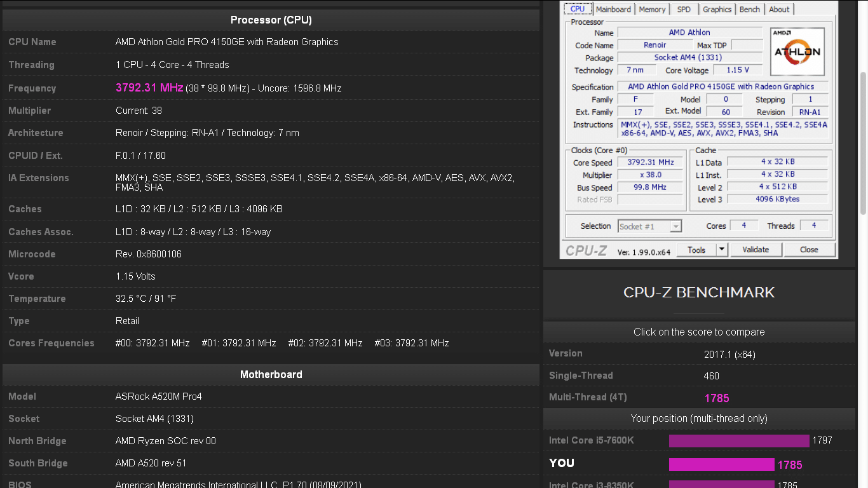Click the CPU-Z logo
Viewport: 868px width, 488px height.
point(585,250)
